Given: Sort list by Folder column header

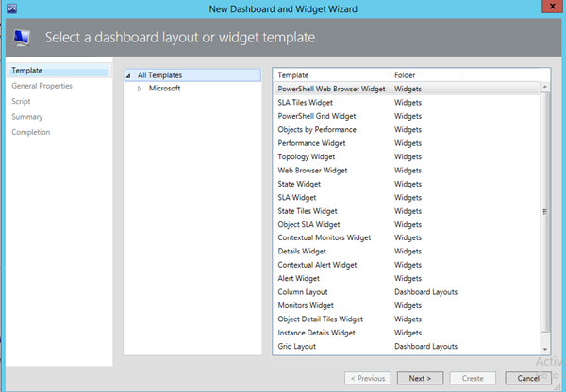Looking at the screenshot, I should coord(406,74).
